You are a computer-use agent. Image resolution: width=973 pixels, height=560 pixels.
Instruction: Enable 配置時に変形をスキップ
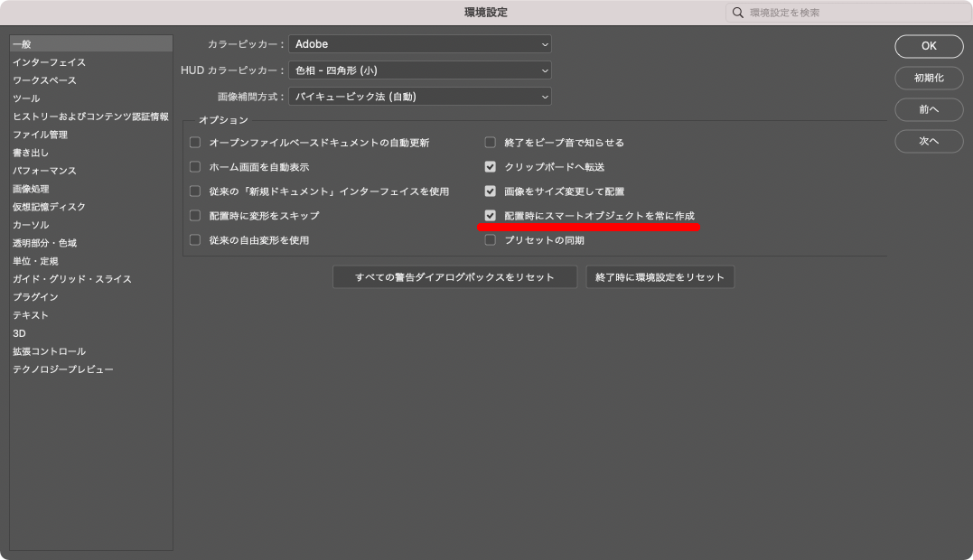tap(195, 215)
